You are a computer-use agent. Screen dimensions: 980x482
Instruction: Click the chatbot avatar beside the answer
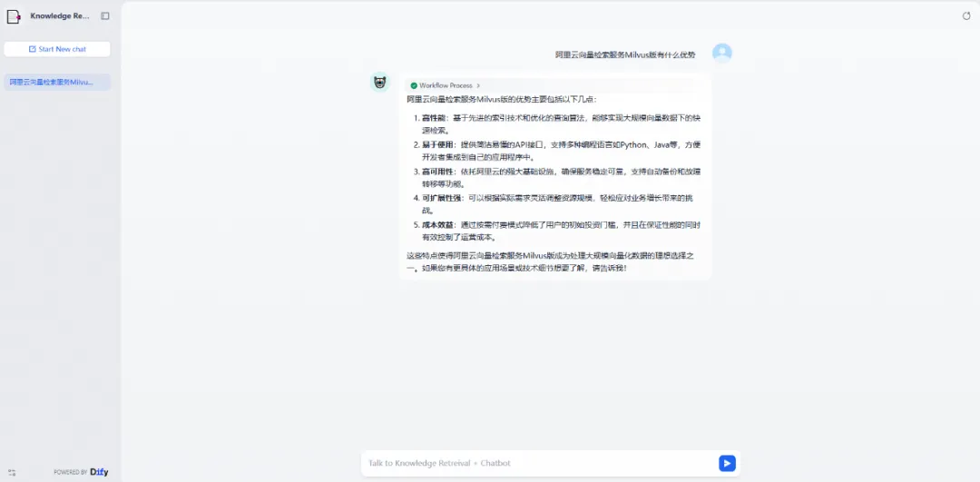[379, 82]
